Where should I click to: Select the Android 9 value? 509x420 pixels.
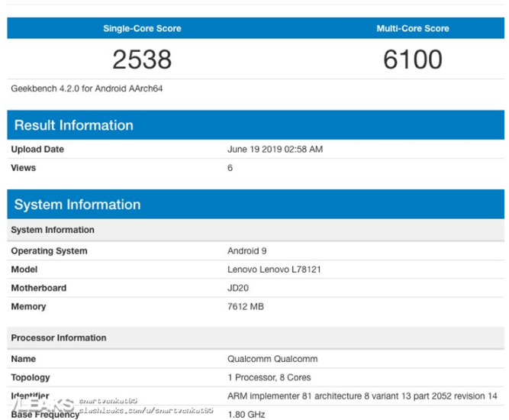tap(246, 251)
